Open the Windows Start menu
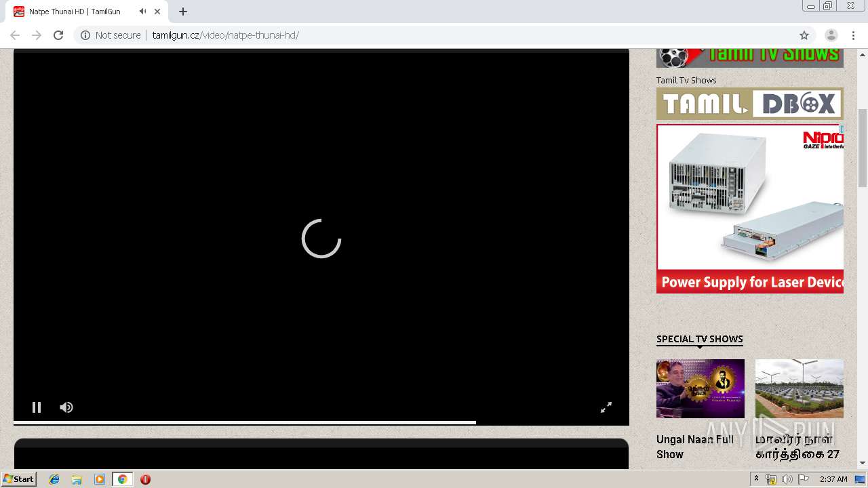The image size is (868, 488). [x=19, y=479]
